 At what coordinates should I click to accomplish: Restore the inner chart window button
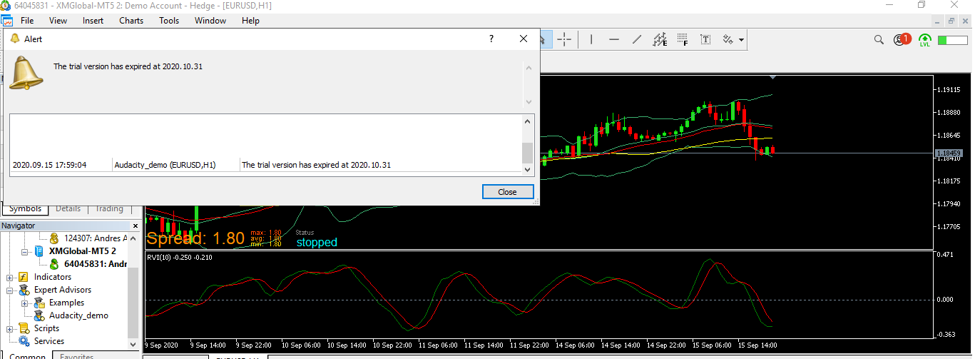coord(951,21)
